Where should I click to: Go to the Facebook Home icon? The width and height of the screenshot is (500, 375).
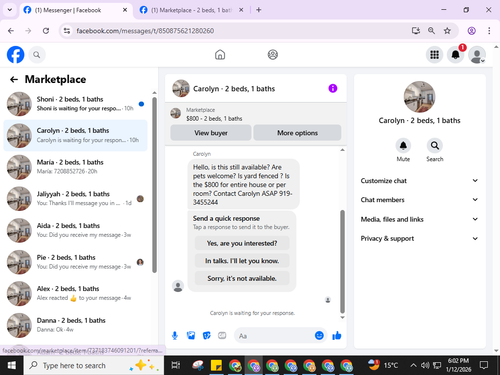tap(220, 55)
